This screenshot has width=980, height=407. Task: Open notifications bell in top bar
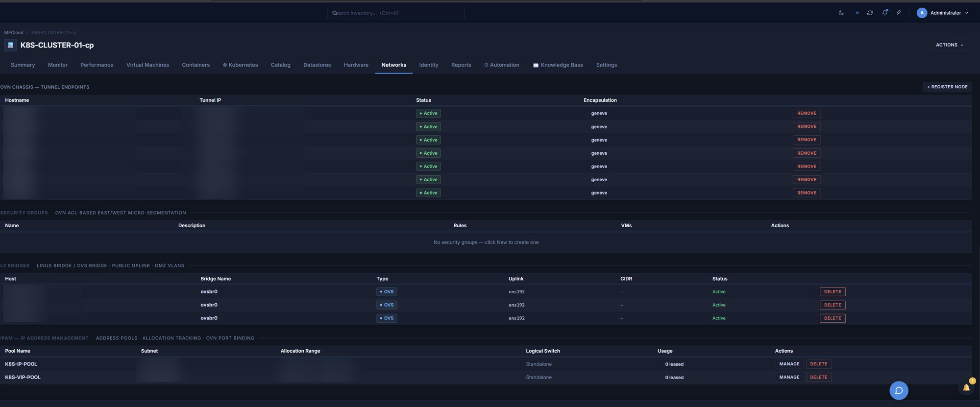click(884, 13)
